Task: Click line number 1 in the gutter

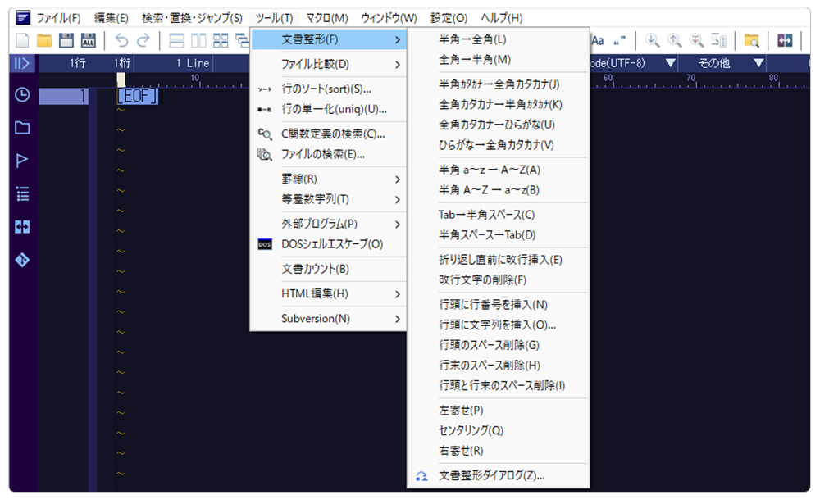Action: pyautogui.click(x=82, y=96)
